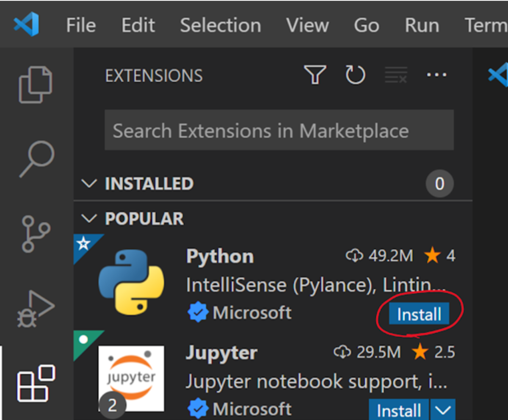
Task: Open the Jupyter Install dropdown arrow
Action: [443, 410]
